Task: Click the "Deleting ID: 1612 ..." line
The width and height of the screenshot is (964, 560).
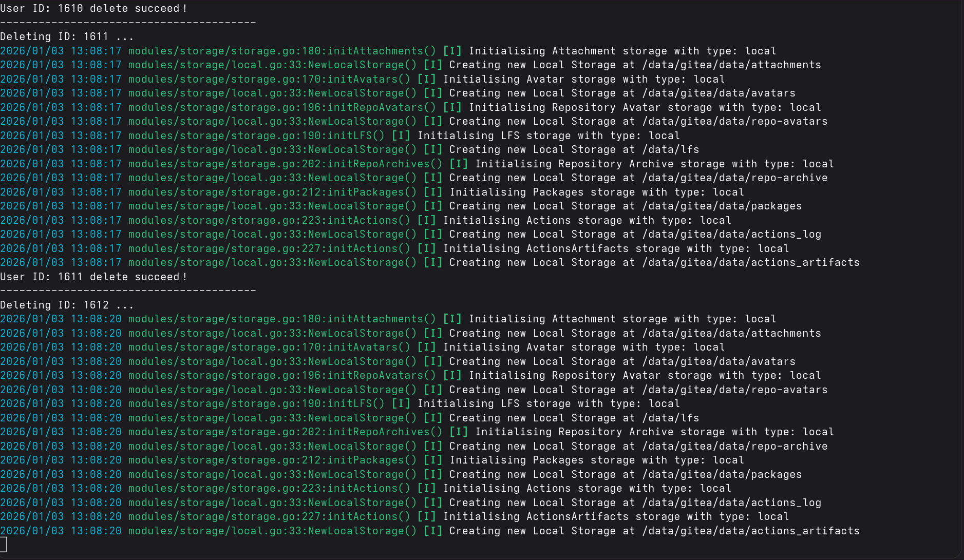Action: 67,305
